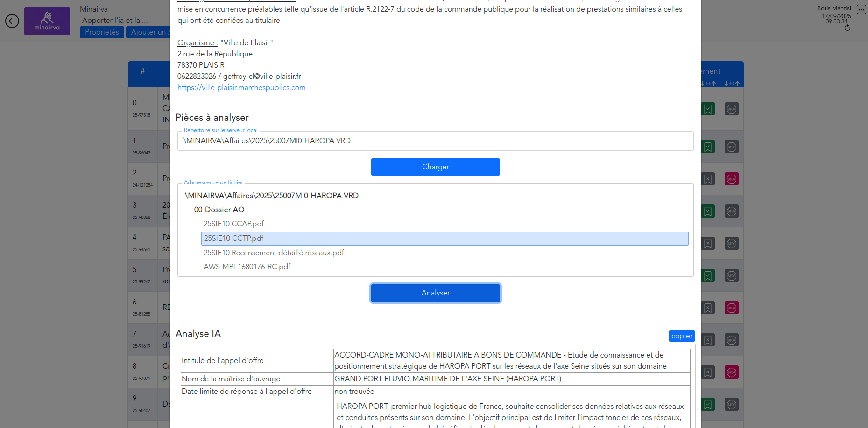Collapse the root MINAIRVA\Affaires tree node
868x428 pixels.
click(x=271, y=196)
